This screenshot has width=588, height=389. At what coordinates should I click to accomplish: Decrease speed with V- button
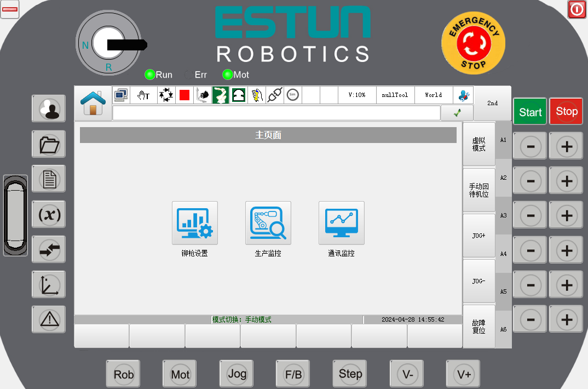(x=407, y=374)
